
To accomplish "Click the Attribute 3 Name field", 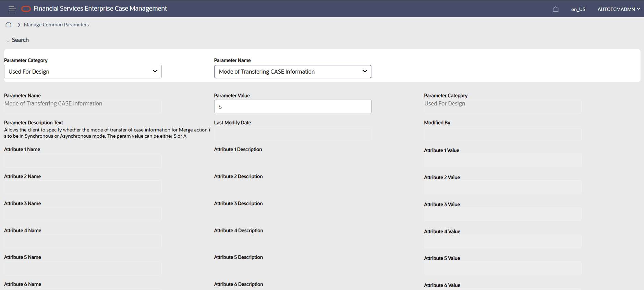I will pos(83,214).
